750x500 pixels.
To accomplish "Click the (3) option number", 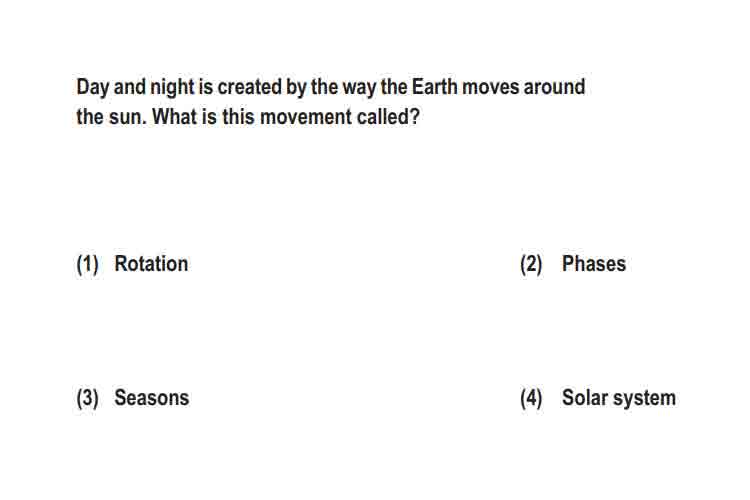I will click(x=88, y=398).
